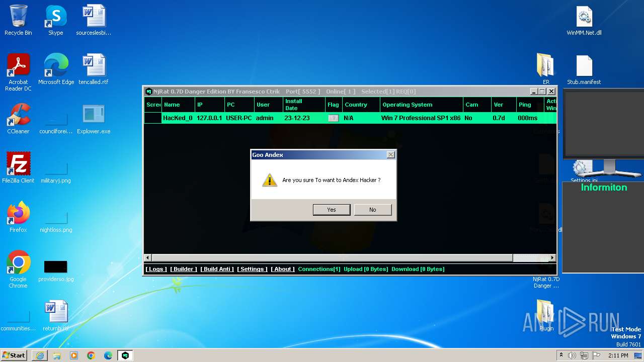Click the volume icon in system tray
Viewport: 644px width, 362px height.
[572, 355]
